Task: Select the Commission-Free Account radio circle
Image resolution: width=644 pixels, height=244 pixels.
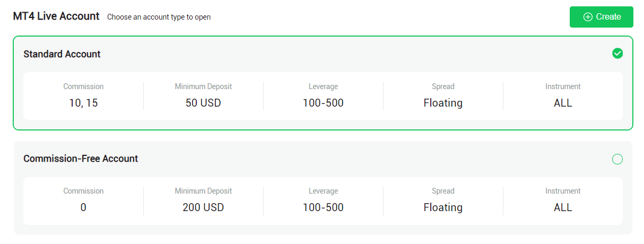Action: pyautogui.click(x=617, y=159)
